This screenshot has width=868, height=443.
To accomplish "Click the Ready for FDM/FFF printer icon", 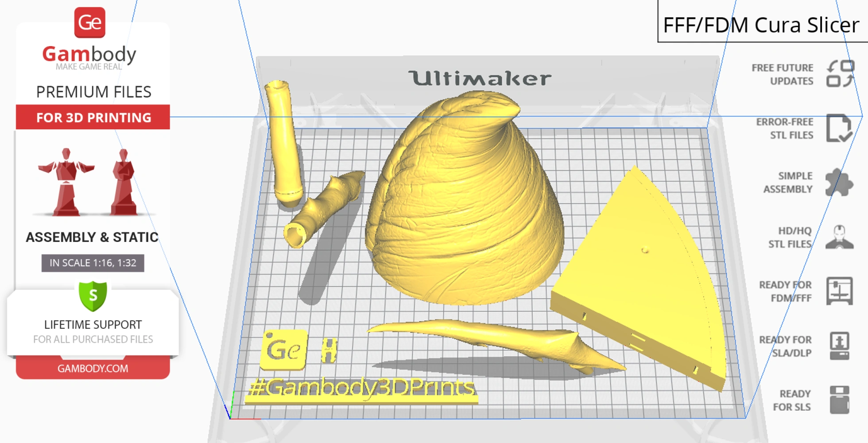I will [x=839, y=291].
